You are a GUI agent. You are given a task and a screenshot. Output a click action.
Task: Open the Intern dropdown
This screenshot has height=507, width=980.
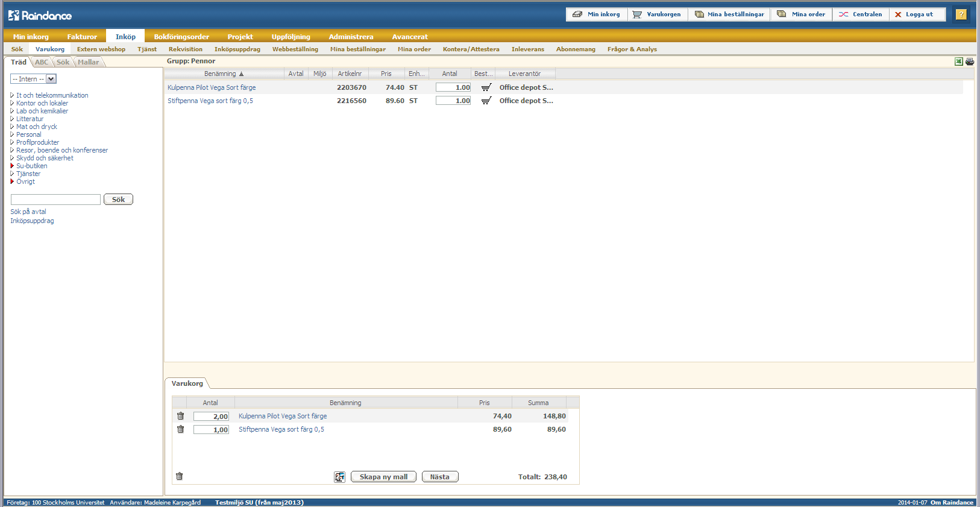(33, 79)
